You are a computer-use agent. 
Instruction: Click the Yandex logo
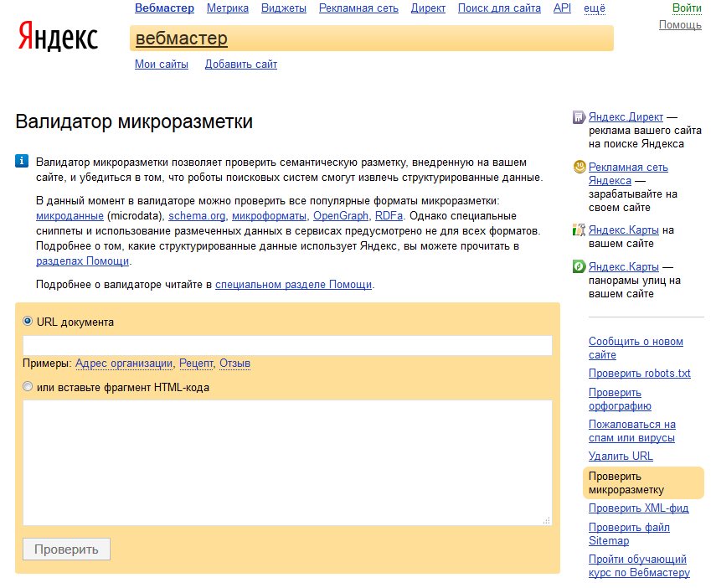[58, 36]
